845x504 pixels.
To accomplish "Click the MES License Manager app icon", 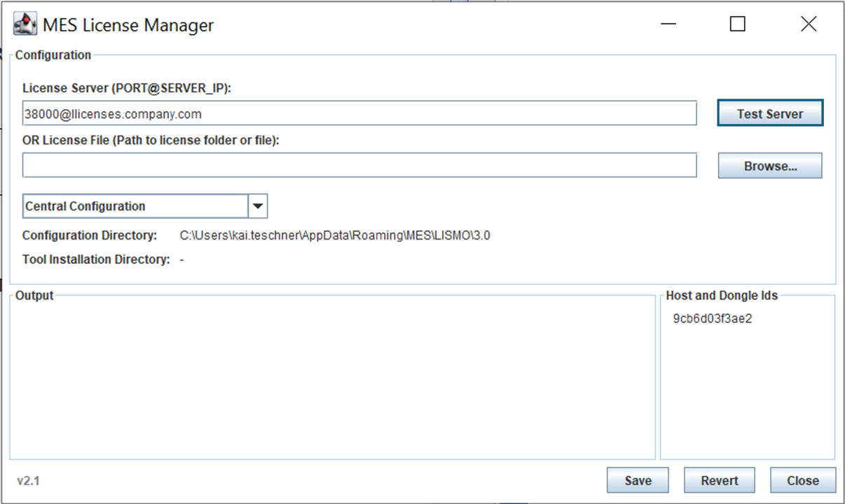I will tap(25, 24).
